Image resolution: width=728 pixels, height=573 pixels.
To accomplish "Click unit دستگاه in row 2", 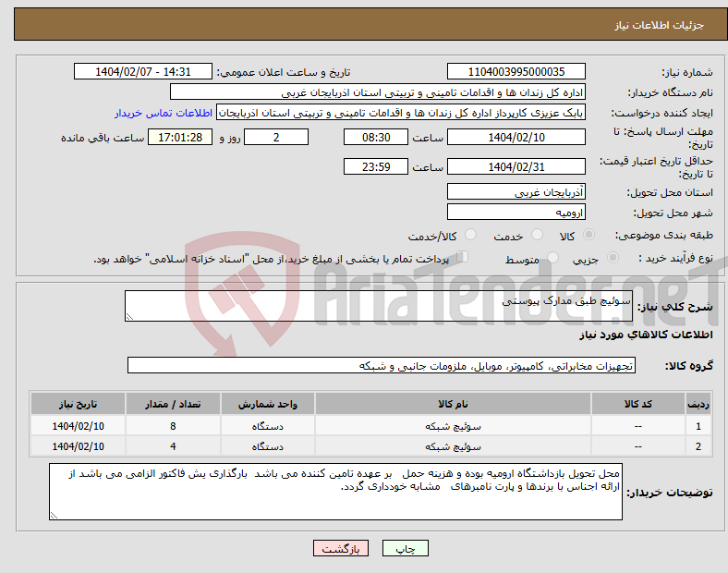I will tap(267, 446).
